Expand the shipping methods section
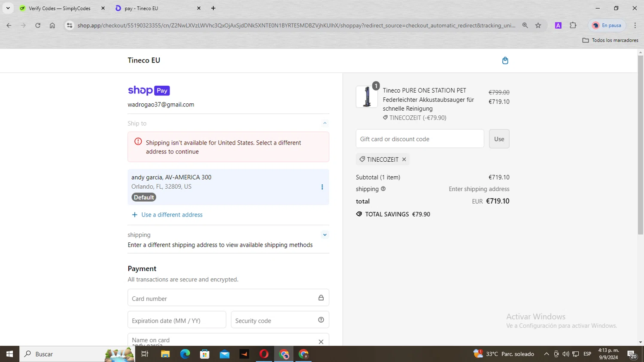Viewport: 644px width, 362px height. [325, 235]
